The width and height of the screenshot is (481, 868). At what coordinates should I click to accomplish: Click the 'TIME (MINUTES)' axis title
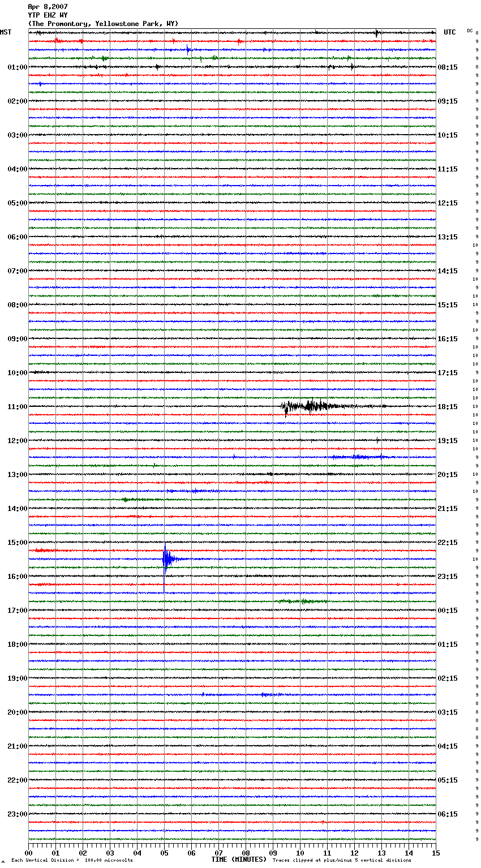pos(239,860)
